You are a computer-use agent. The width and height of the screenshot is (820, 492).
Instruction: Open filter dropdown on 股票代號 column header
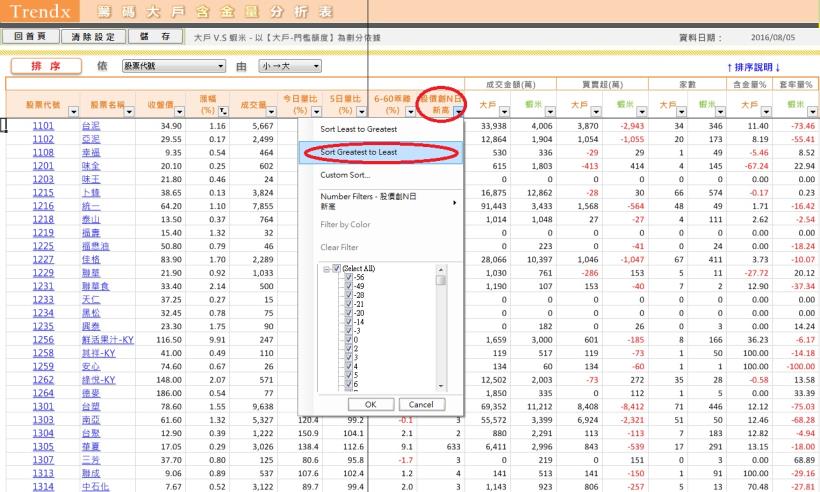pyautogui.click(x=73, y=111)
